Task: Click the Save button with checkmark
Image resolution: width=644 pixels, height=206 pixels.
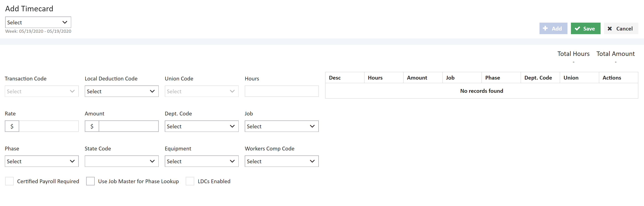Action: click(x=585, y=28)
